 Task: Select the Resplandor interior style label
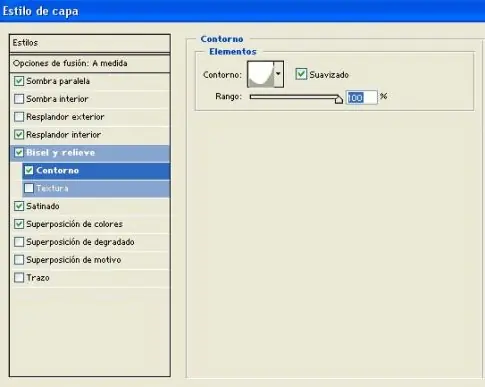click(64, 135)
